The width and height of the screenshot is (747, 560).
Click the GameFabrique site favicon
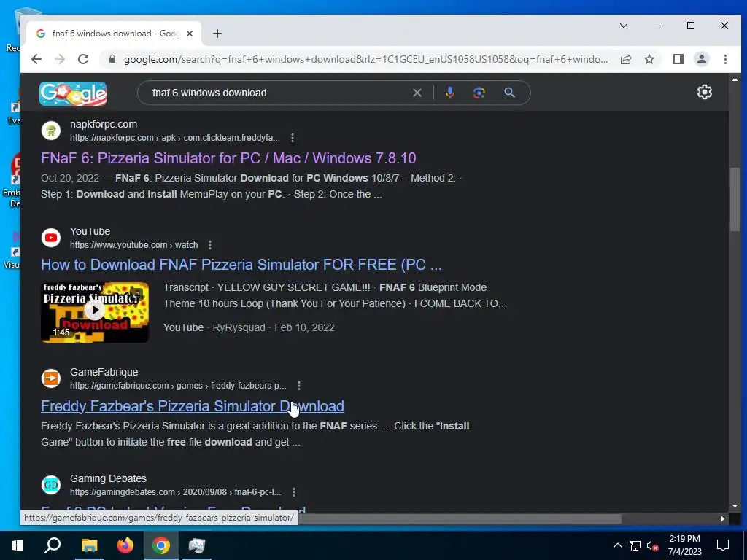[x=51, y=378]
